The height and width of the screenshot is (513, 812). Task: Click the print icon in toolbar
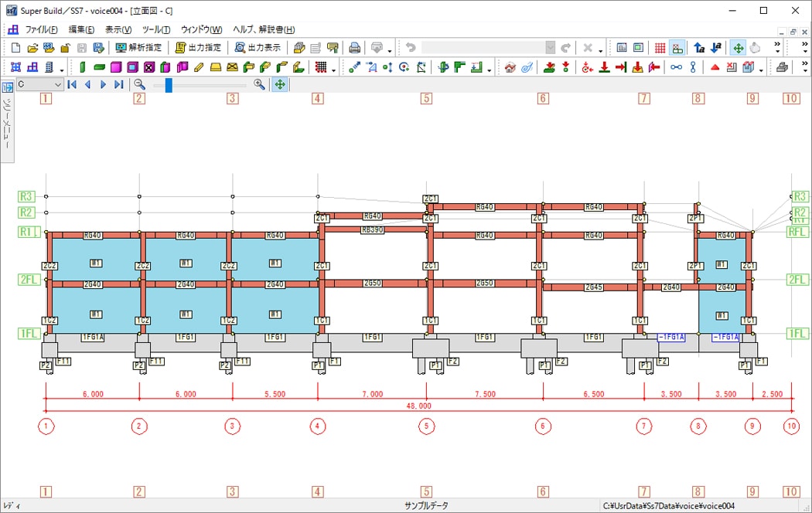tap(354, 48)
